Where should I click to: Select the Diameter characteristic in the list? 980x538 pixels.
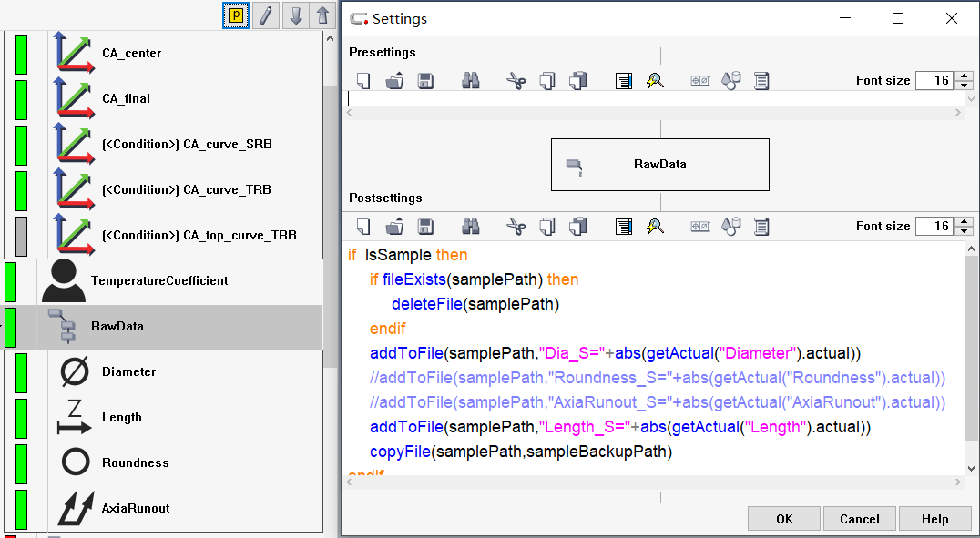(128, 371)
